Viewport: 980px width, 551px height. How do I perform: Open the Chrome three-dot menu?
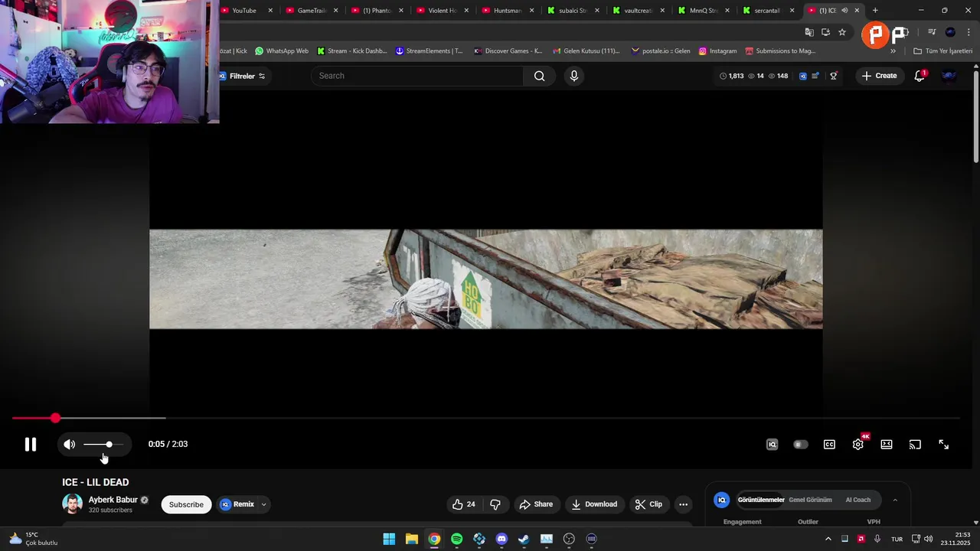969,32
